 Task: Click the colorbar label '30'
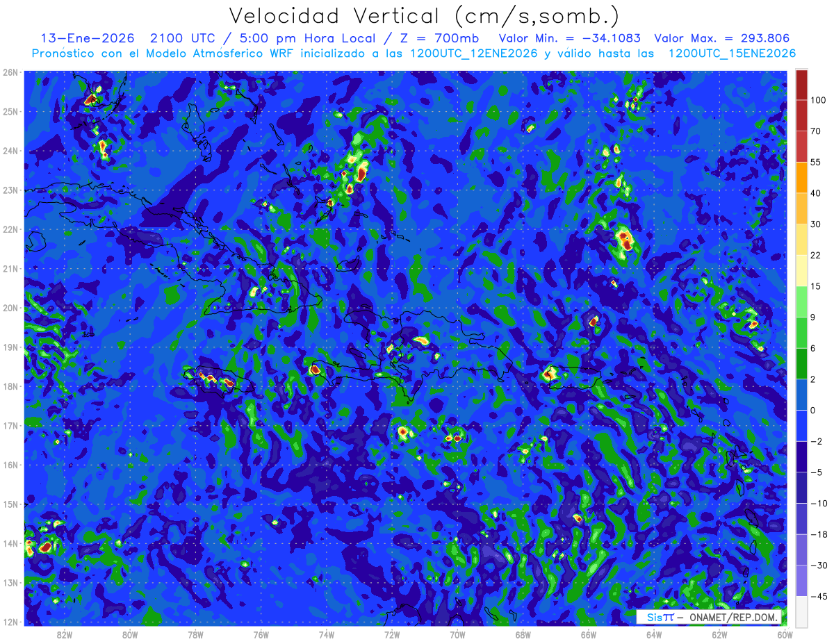pyautogui.click(x=816, y=224)
